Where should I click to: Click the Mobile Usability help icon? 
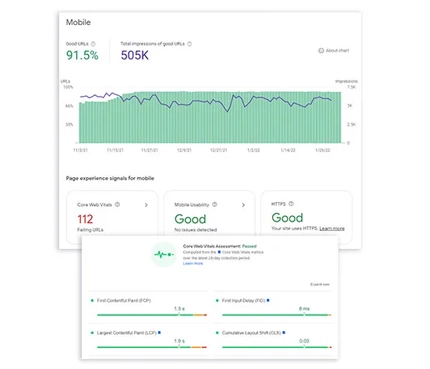(215, 204)
